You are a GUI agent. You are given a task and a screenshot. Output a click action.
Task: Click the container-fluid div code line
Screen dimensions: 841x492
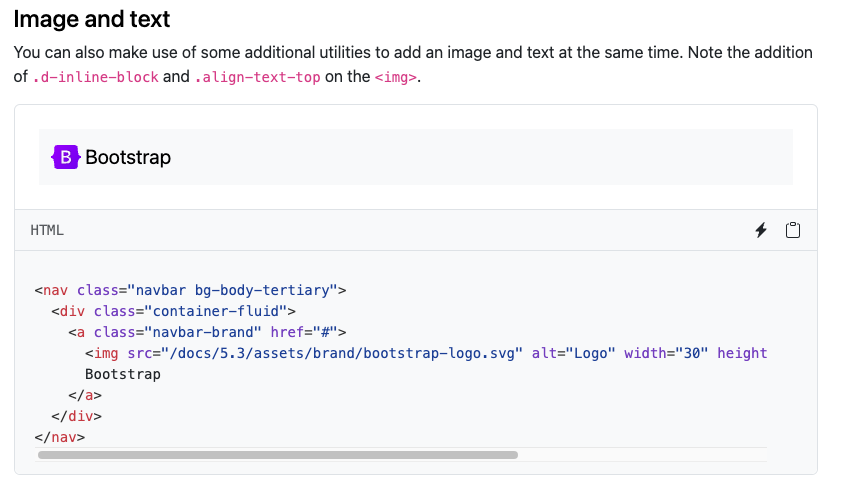[x=173, y=311]
